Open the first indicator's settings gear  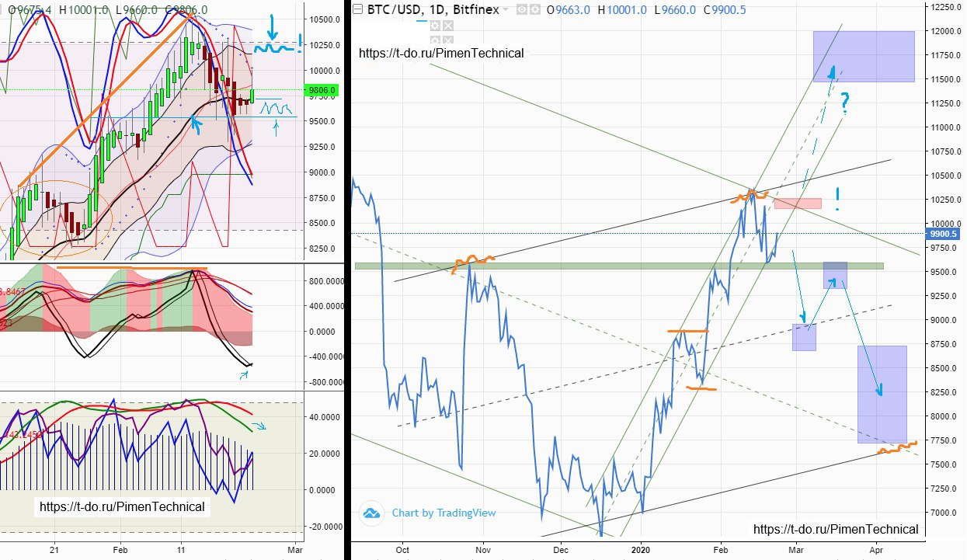point(435,26)
